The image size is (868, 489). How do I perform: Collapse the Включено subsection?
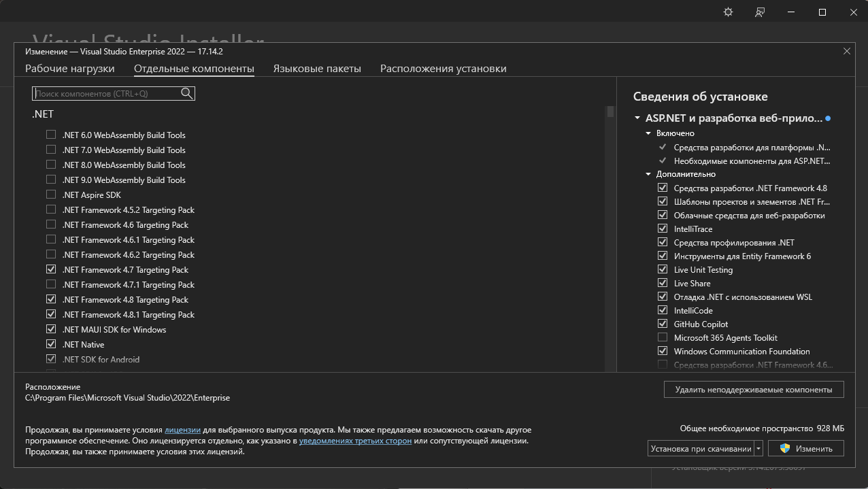coord(649,133)
